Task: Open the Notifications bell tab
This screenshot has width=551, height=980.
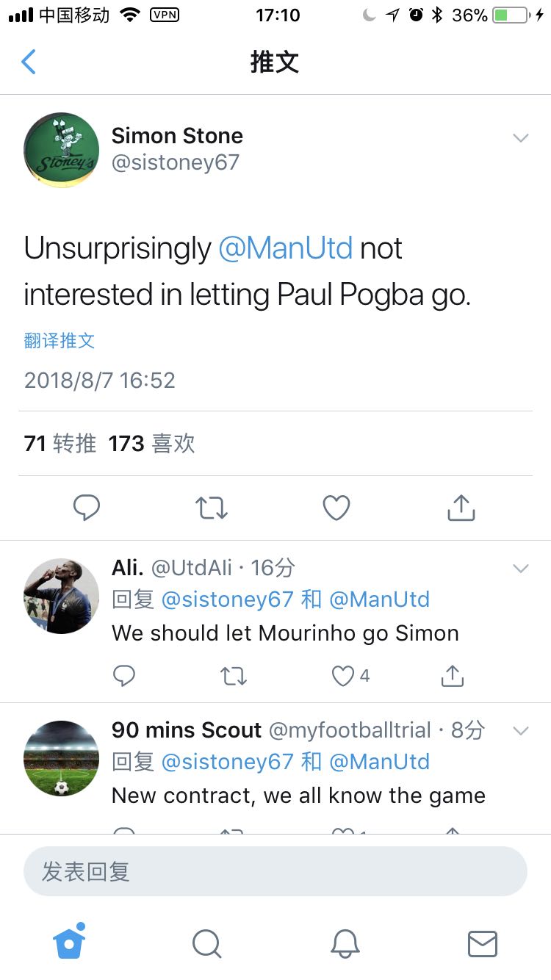Action: [345, 943]
